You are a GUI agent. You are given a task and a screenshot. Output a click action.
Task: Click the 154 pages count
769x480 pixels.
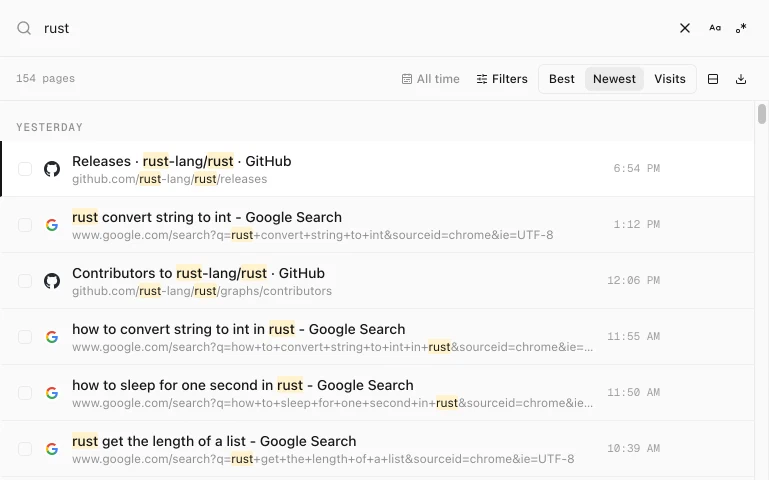45,78
